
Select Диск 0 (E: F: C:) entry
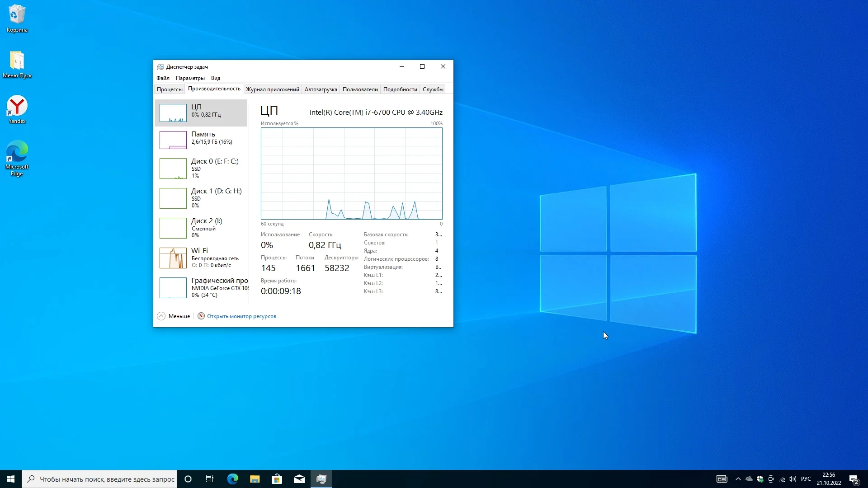pyautogui.click(x=202, y=168)
